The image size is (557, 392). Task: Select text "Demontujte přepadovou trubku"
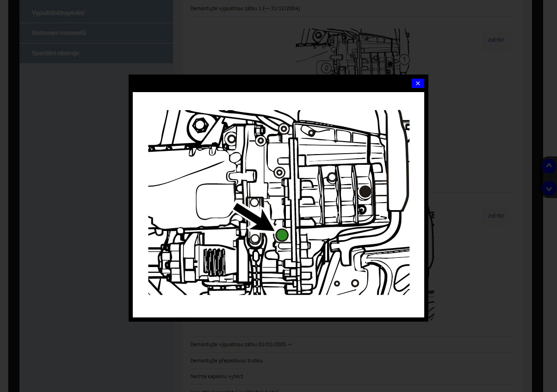227,361
